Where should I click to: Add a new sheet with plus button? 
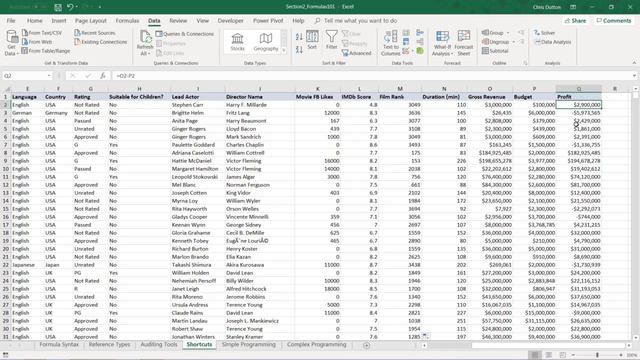[367, 345]
